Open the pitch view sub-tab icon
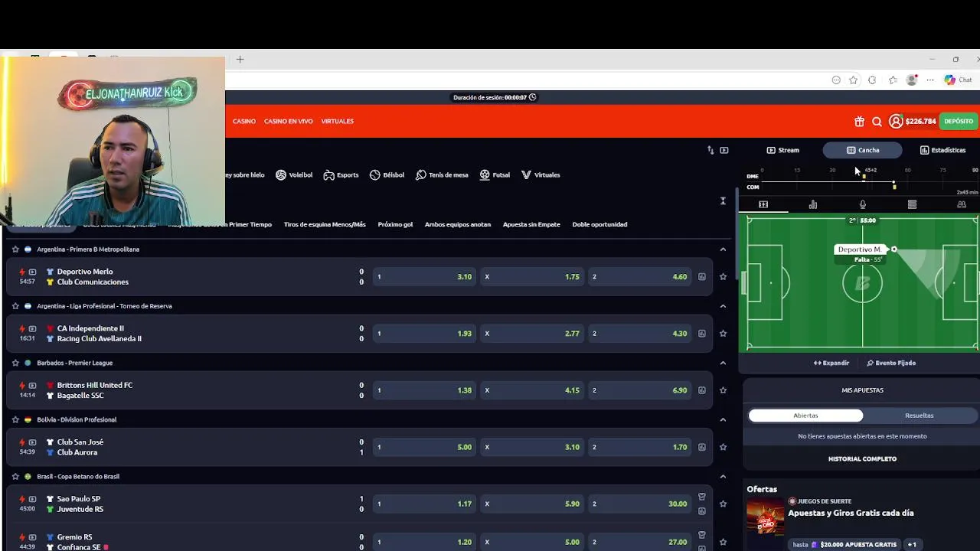The width and height of the screenshot is (980, 551). 763,204
